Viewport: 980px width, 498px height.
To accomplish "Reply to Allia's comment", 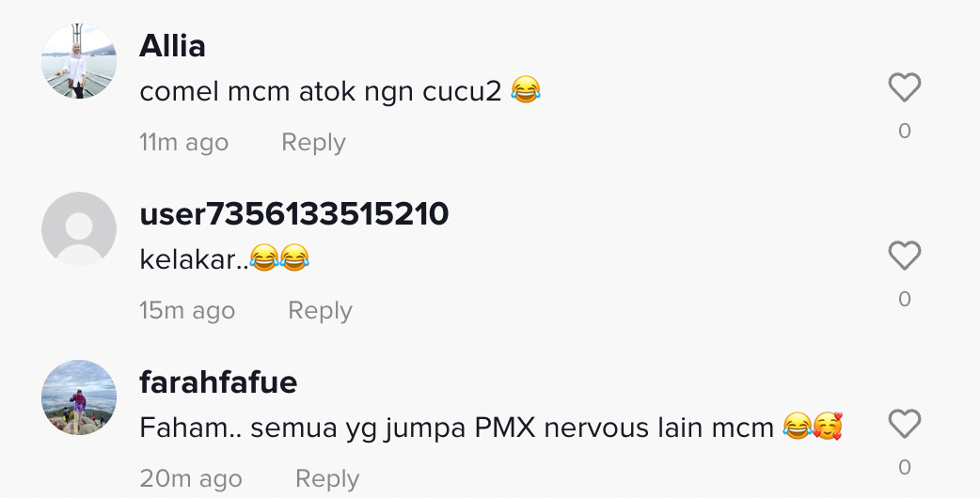I will (313, 142).
